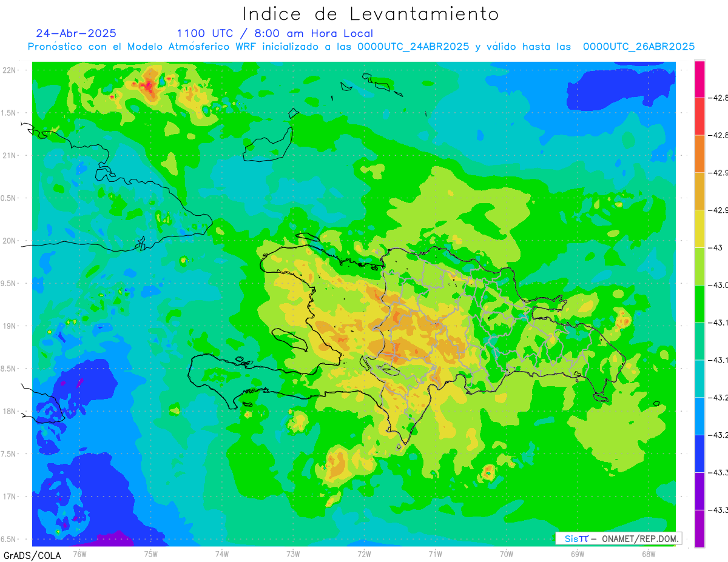Click the "17N" latitude label
Screen dimensions: 728x562
[10, 497]
